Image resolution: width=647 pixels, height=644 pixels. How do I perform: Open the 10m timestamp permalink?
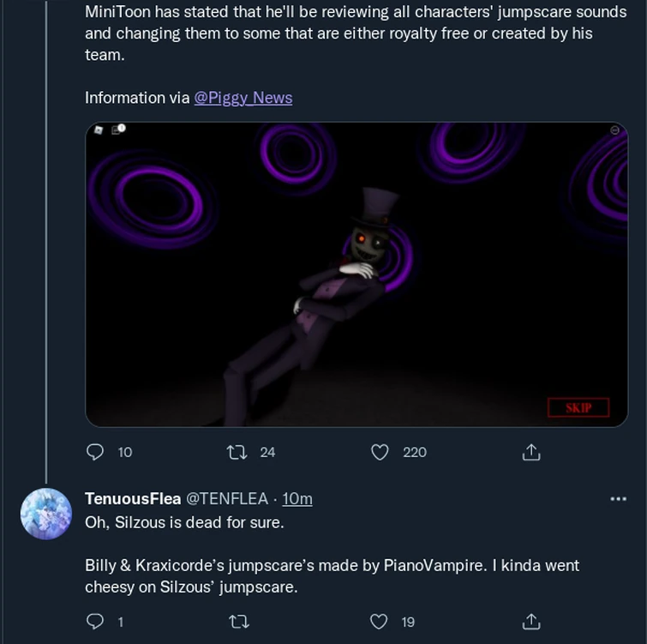click(x=297, y=499)
